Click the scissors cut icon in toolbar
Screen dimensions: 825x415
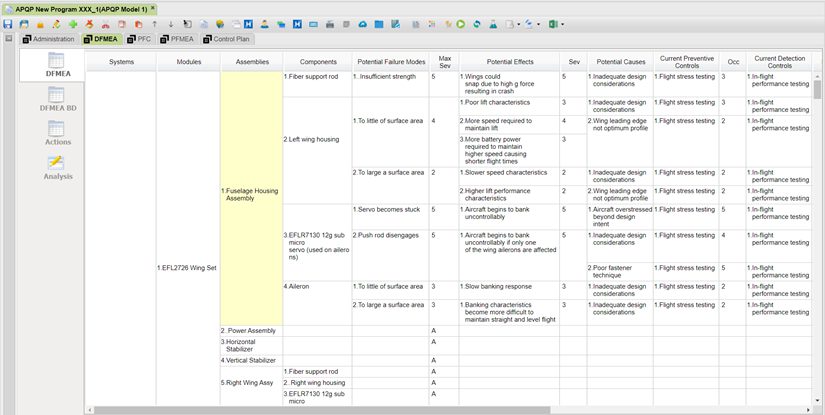pyautogui.click(x=106, y=23)
